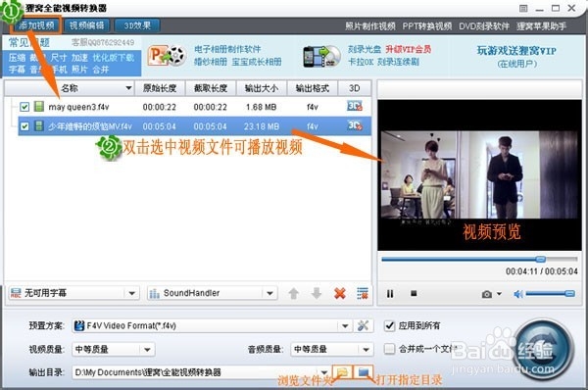Screen dimensions: 588x390
Task: Open the 3D效果 effects button
Action: pos(137,25)
